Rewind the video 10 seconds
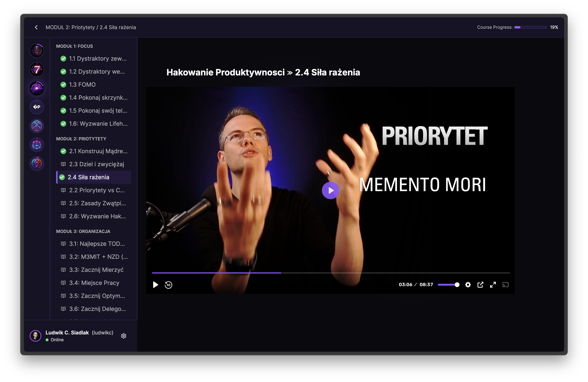Screen dimensions: 588x382 pos(168,285)
